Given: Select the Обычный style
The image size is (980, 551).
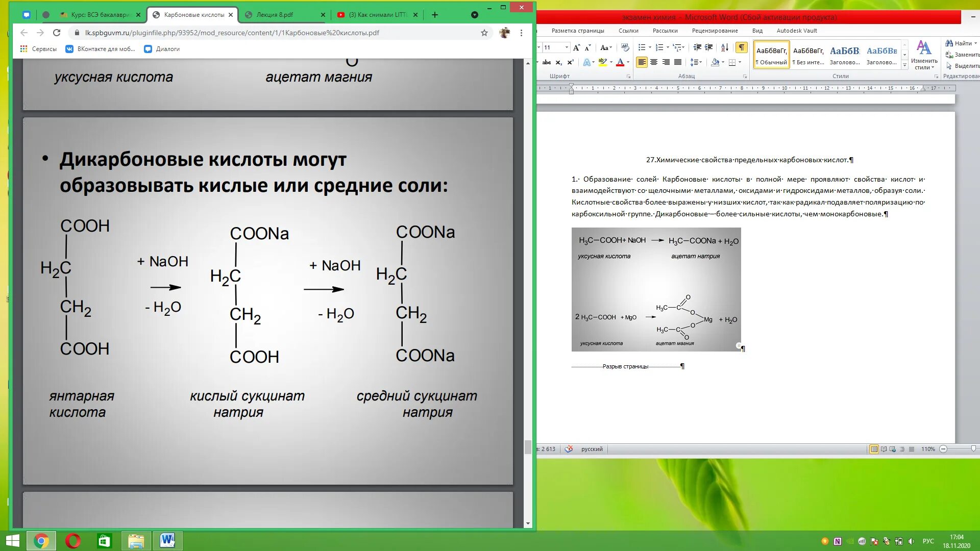Looking at the screenshot, I should click(772, 55).
